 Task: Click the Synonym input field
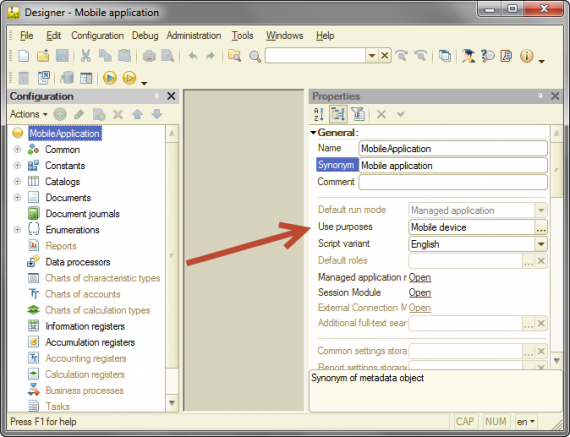tap(453, 165)
